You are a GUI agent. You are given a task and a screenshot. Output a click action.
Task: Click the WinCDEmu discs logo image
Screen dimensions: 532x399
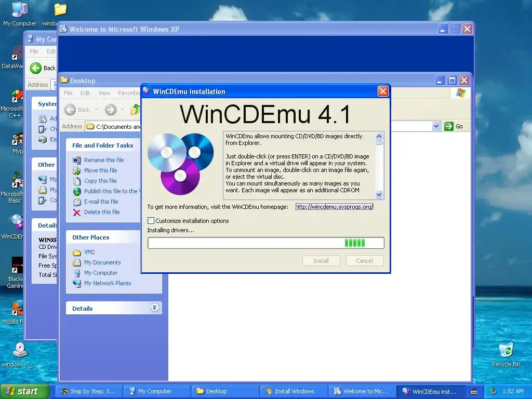[180, 164]
